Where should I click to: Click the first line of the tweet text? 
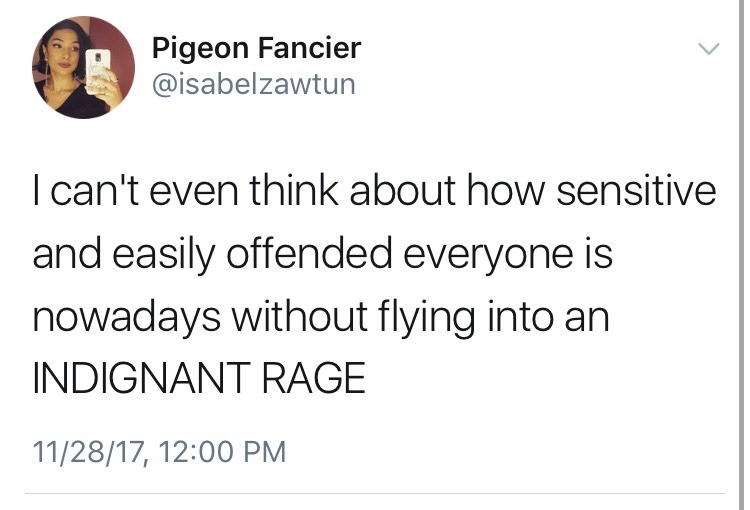pyautogui.click(x=374, y=190)
